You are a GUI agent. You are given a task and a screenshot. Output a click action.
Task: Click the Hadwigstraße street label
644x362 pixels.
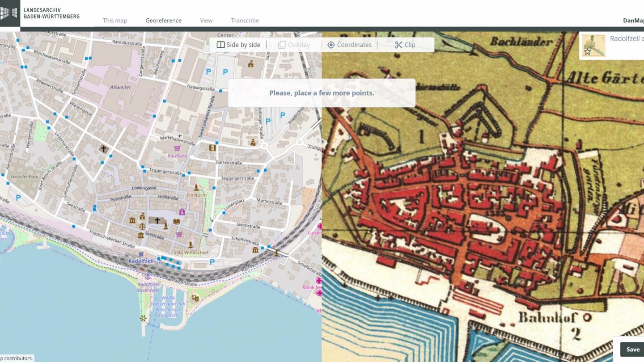(201, 88)
